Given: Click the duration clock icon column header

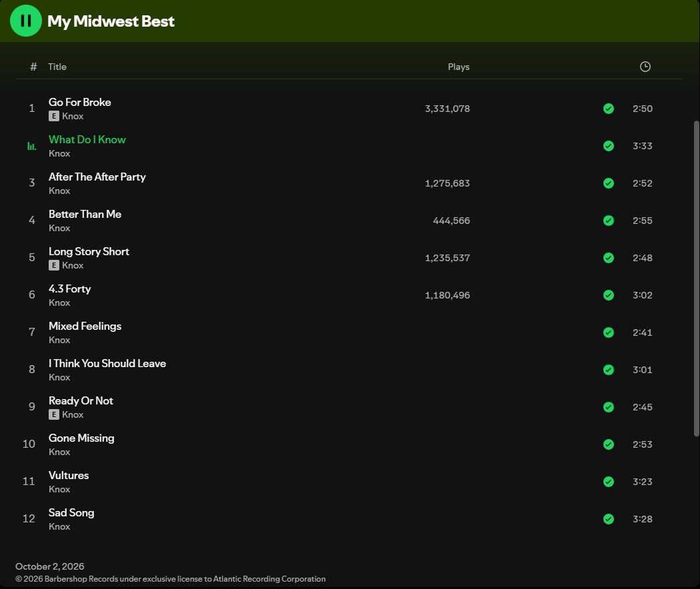Looking at the screenshot, I should pyautogui.click(x=645, y=67).
